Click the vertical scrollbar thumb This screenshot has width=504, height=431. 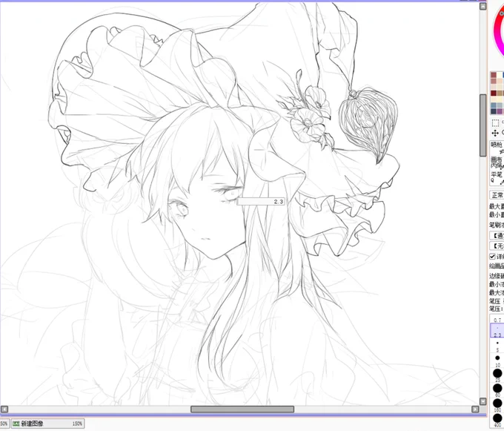pos(483,125)
